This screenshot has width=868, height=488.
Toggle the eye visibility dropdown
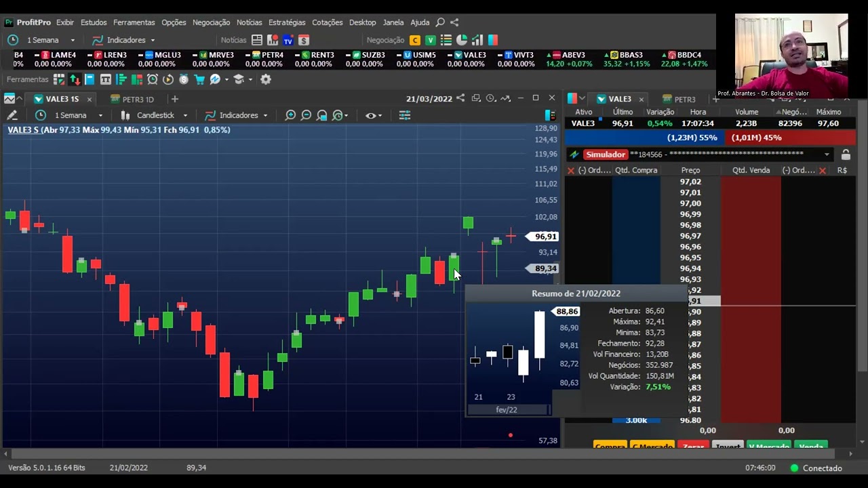pyautogui.click(x=374, y=115)
